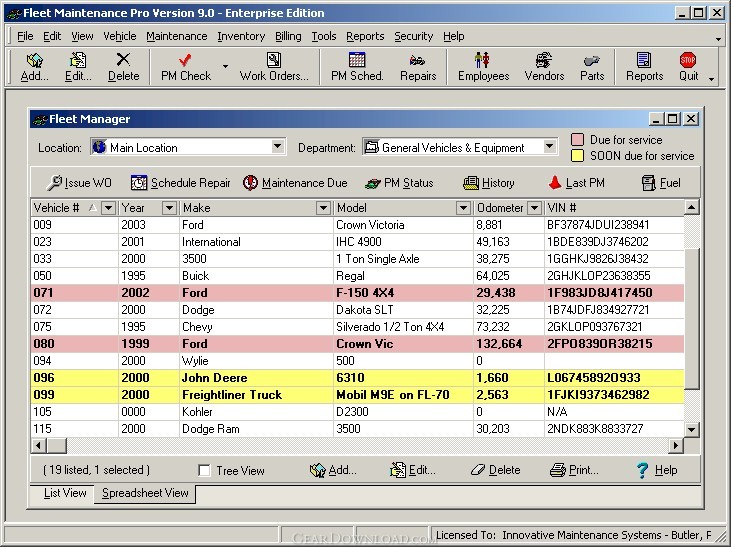Enable the Tree View checkbox
Image resolution: width=731 pixels, height=547 pixels.
click(204, 471)
